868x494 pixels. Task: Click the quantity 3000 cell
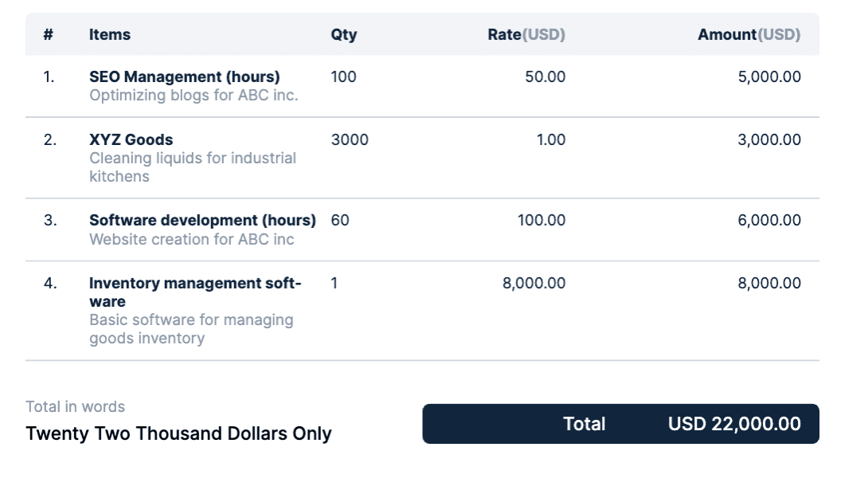(x=350, y=139)
